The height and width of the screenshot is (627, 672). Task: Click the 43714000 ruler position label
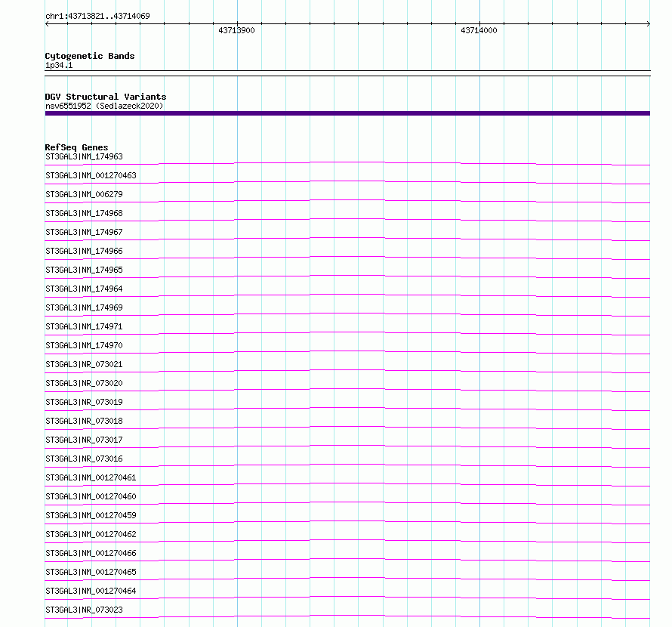pos(479,30)
